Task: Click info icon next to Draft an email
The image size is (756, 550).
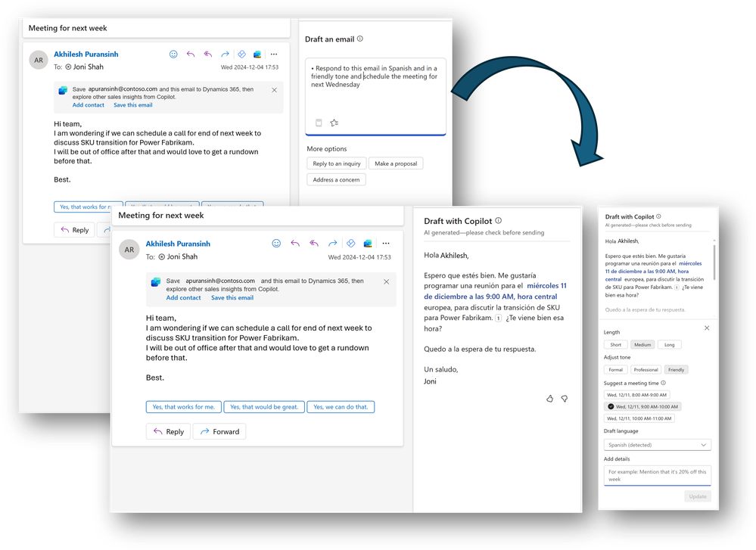Action: pos(360,39)
